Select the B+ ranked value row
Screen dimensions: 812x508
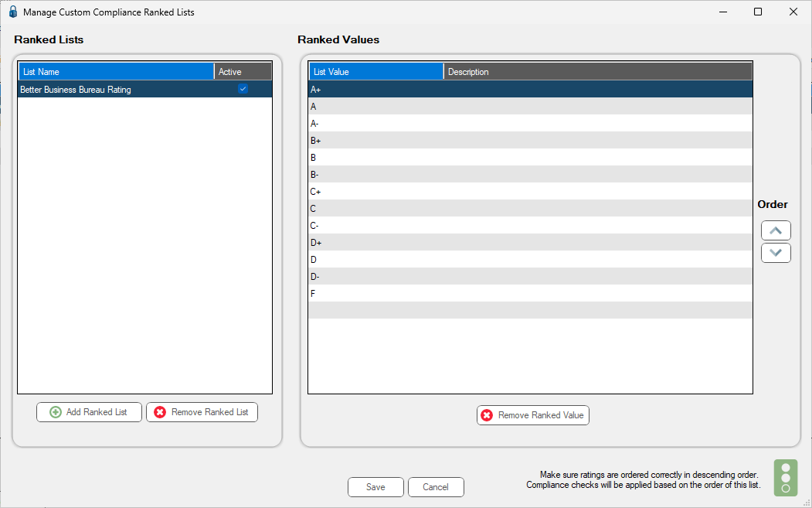point(530,141)
